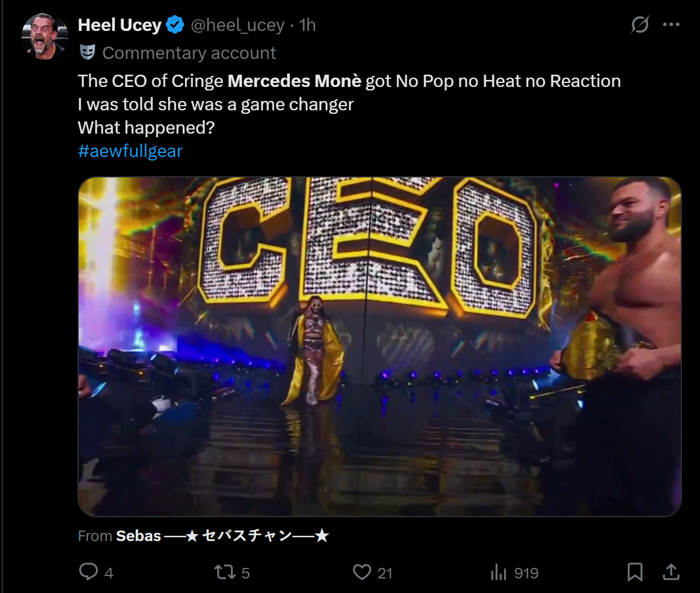Click the blue verified checkmark badge
Viewport: 700px width, 593px height.
tap(175, 25)
